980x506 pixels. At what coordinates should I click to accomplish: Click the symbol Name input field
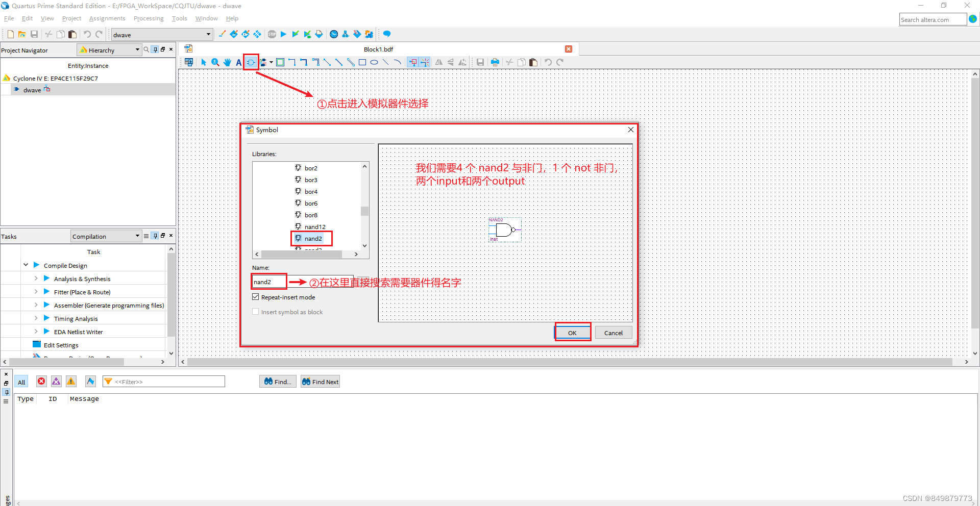point(303,282)
